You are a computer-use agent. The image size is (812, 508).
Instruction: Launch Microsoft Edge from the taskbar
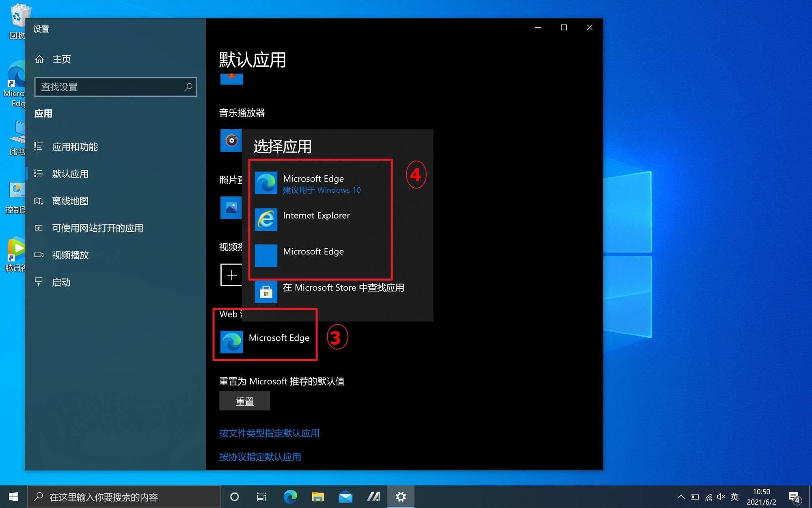(290, 497)
